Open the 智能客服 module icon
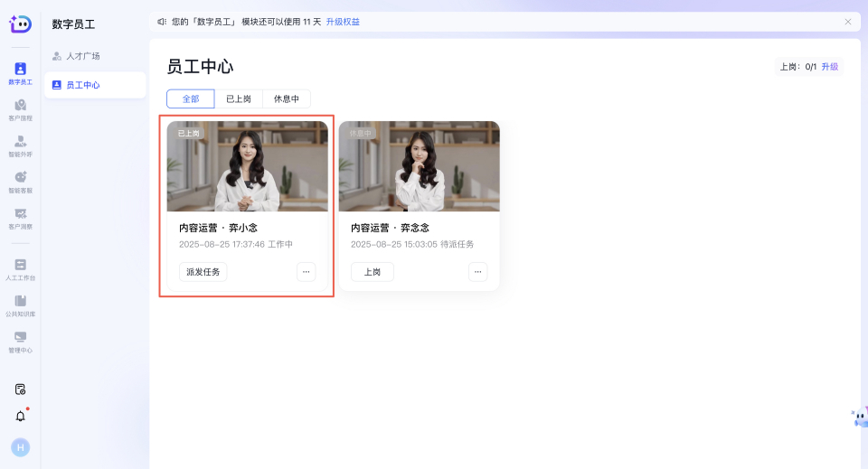The image size is (868, 469). click(x=20, y=182)
